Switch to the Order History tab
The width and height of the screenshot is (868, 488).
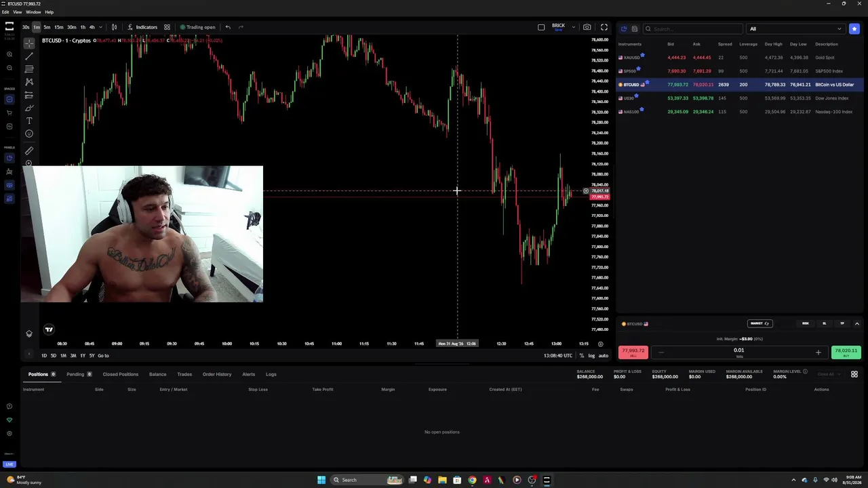pos(217,374)
